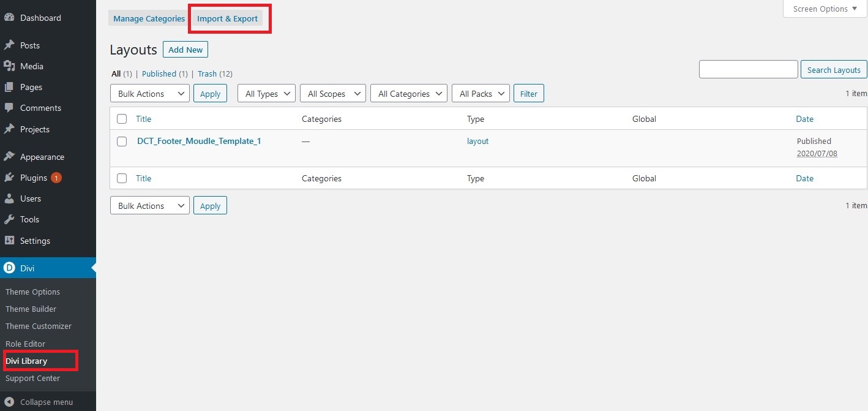This screenshot has width=868, height=411.
Task: Click the top Apply button
Action: click(x=210, y=94)
